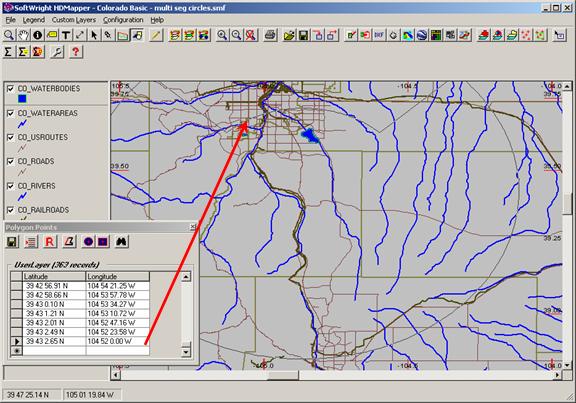Click the DXF import icon
The width and height of the screenshot is (576, 403).
pyautogui.click(x=379, y=35)
